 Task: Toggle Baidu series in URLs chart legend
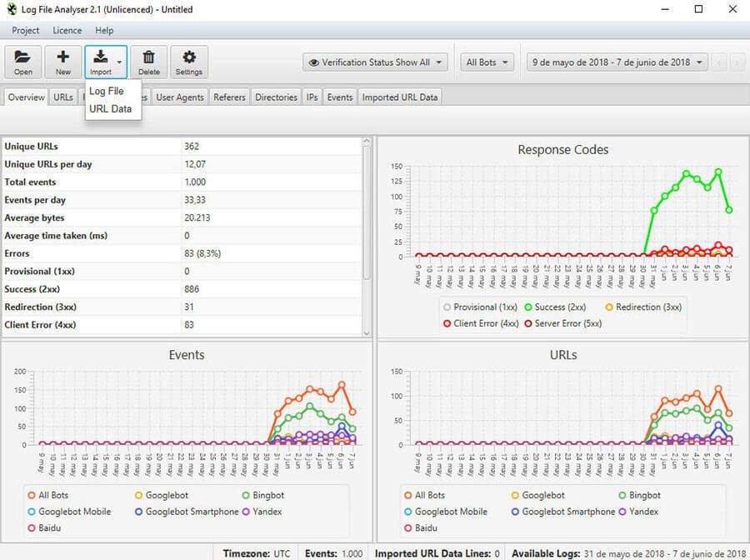pos(421,528)
